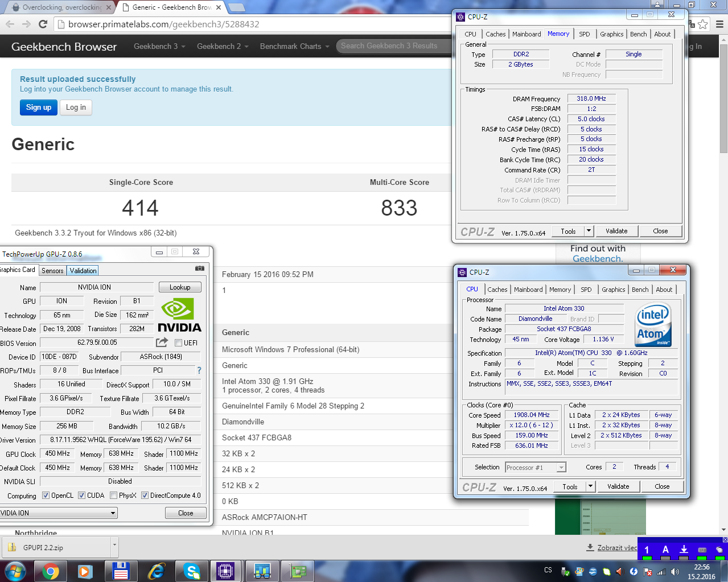728x582 pixels.
Task: Open Skype from the taskbar
Action: click(191, 571)
